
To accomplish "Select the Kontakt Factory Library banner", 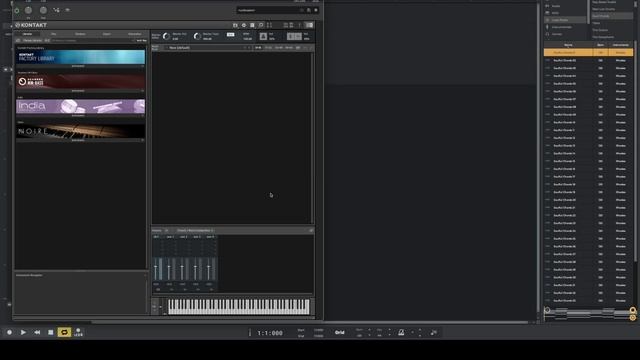I will [x=80, y=57].
